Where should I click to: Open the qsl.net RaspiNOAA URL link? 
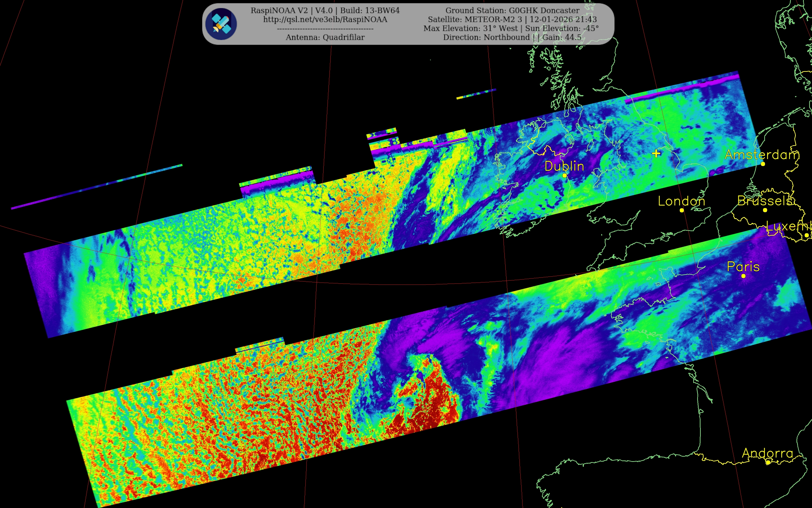[x=325, y=20]
